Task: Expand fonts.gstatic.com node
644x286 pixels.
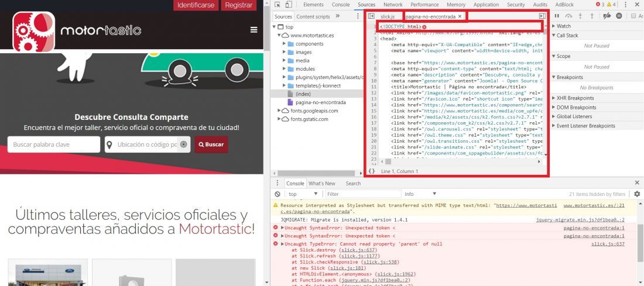Action: tap(279, 119)
